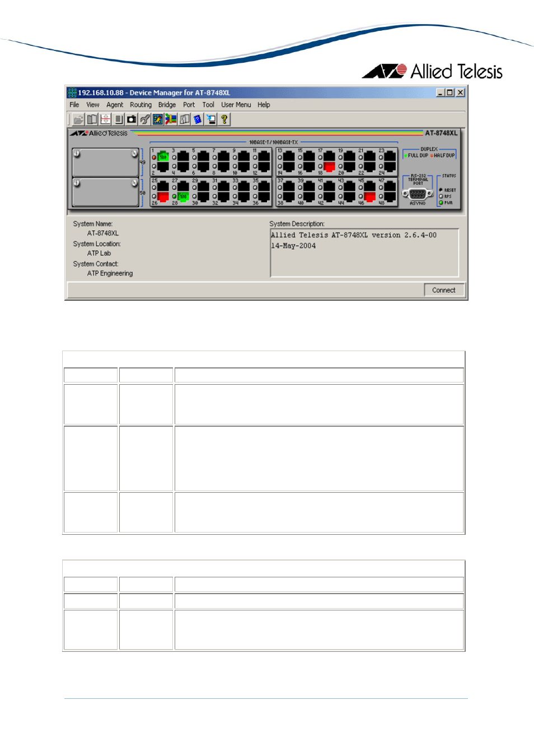
Task: Click the Connect button
Action: [444, 290]
